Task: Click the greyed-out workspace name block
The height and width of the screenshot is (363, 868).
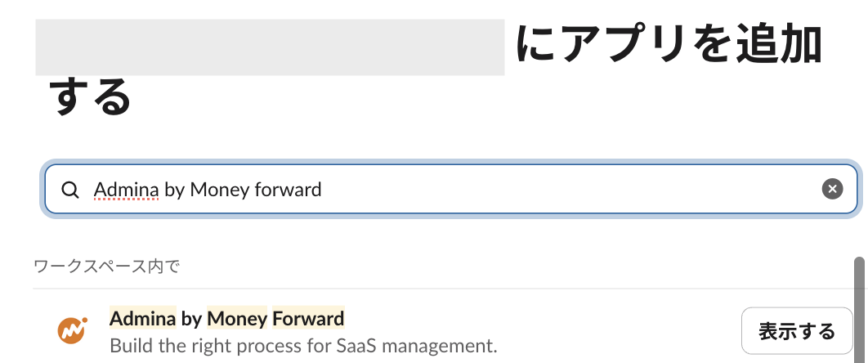Action: (x=270, y=47)
